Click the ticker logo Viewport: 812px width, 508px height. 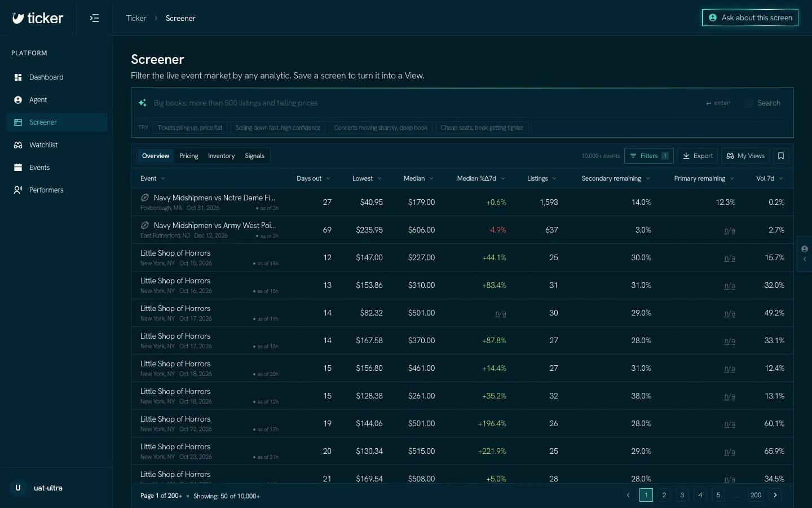(x=38, y=18)
